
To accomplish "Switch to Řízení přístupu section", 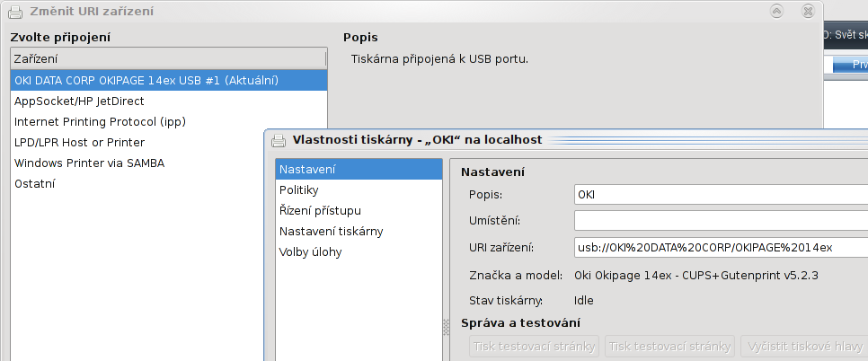I will [359, 211].
